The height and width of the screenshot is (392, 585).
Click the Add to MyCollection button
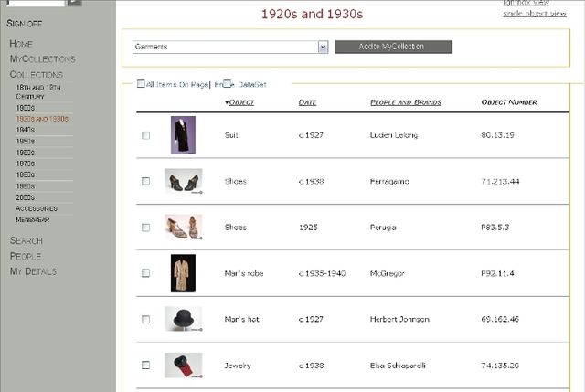coord(394,47)
